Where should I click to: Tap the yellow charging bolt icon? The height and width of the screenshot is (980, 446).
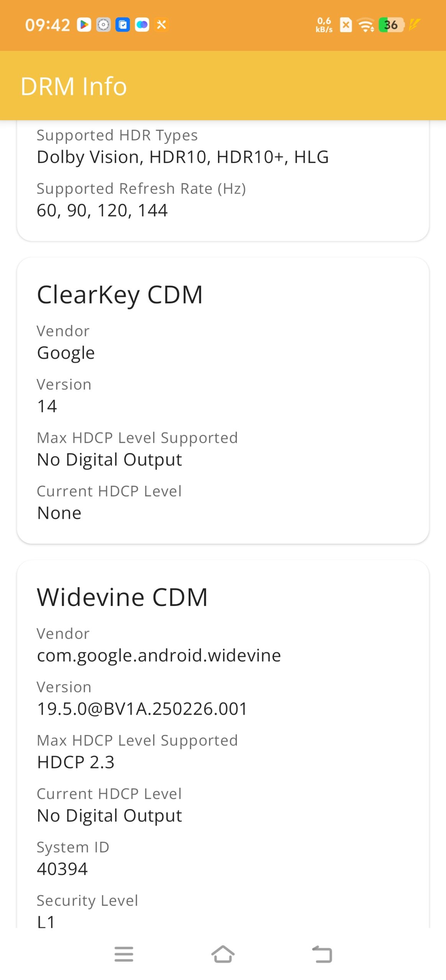pyautogui.click(x=414, y=24)
